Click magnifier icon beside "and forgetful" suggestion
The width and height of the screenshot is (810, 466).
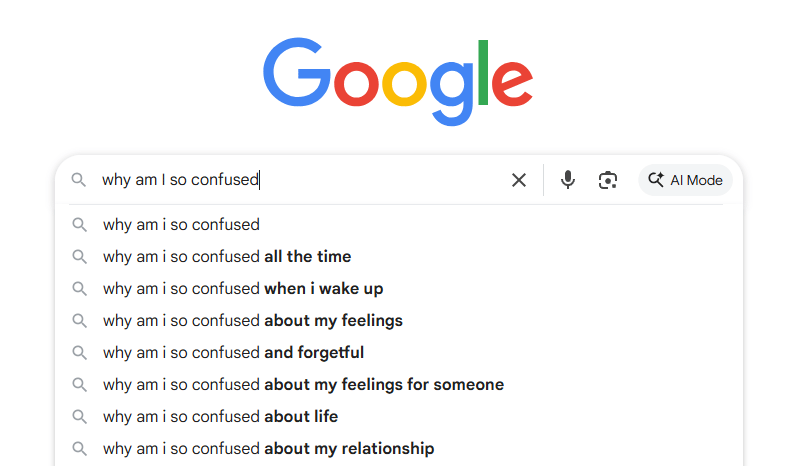coord(79,353)
